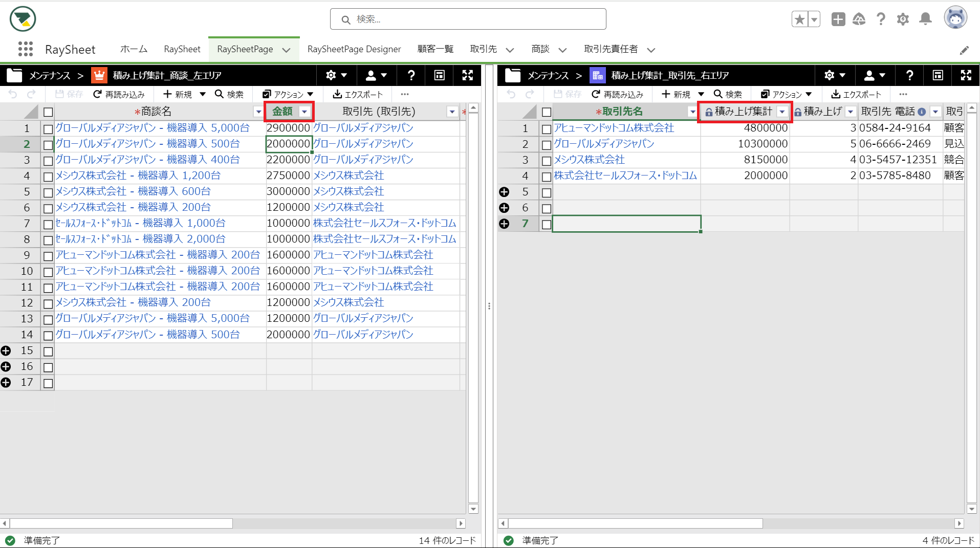The width and height of the screenshot is (980, 548).
Task: Open 積み上げ集計 column filter dropdown
Action: tap(782, 112)
